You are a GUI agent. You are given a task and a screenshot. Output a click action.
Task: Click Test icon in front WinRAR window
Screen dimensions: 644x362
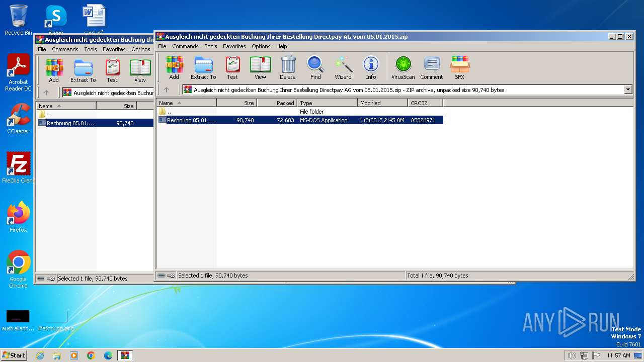point(232,67)
